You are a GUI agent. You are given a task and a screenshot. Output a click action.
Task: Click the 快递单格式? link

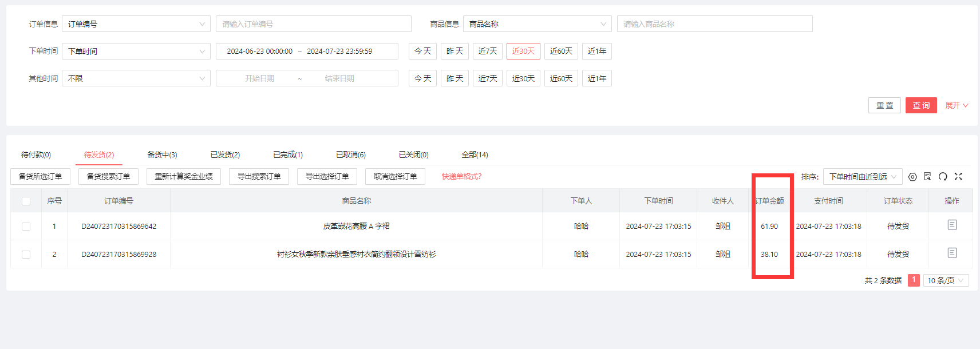[x=461, y=176]
